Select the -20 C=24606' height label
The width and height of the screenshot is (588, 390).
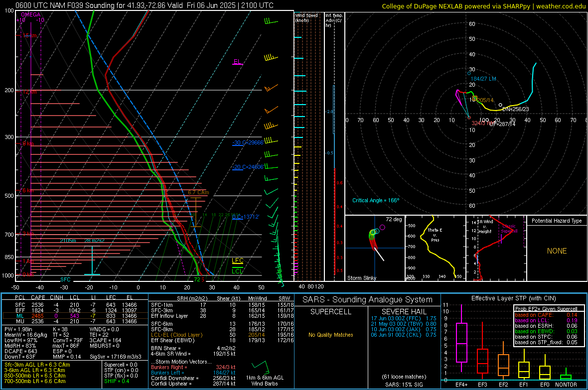pyautogui.click(x=248, y=167)
